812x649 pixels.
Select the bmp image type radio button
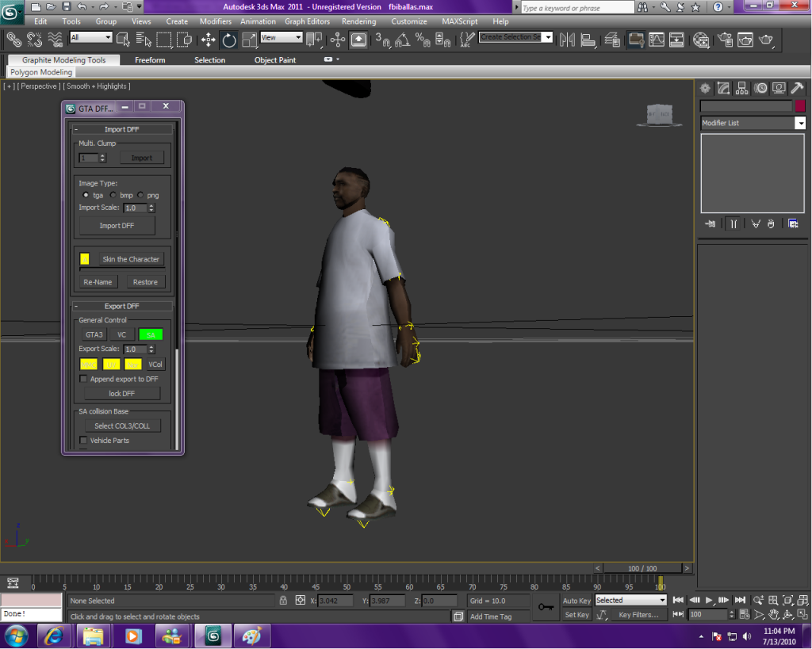(x=113, y=195)
